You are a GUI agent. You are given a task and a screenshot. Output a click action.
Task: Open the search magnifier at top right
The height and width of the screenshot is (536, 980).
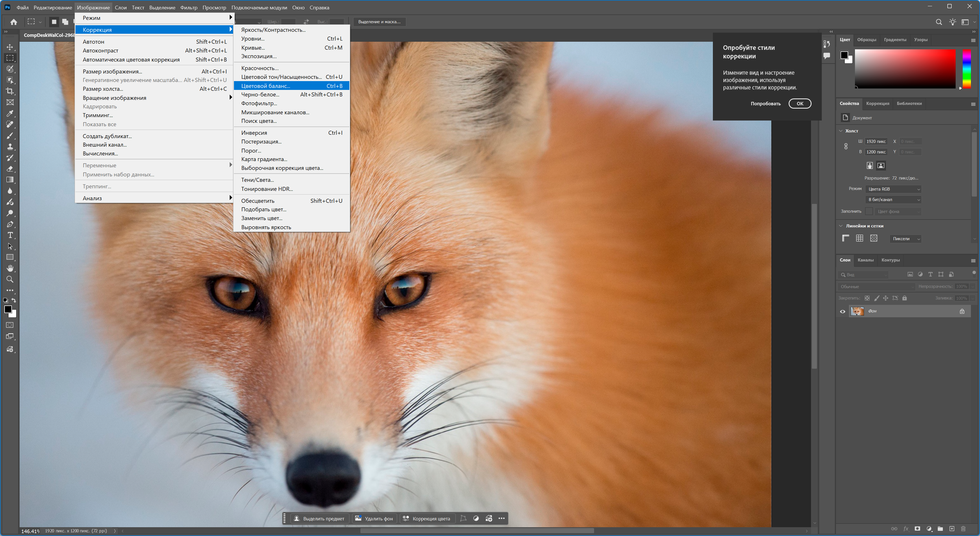939,22
